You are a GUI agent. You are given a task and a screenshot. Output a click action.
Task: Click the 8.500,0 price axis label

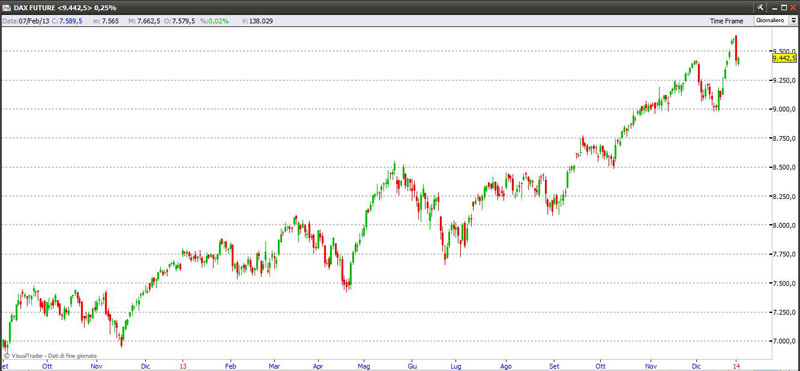click(785, 167)
